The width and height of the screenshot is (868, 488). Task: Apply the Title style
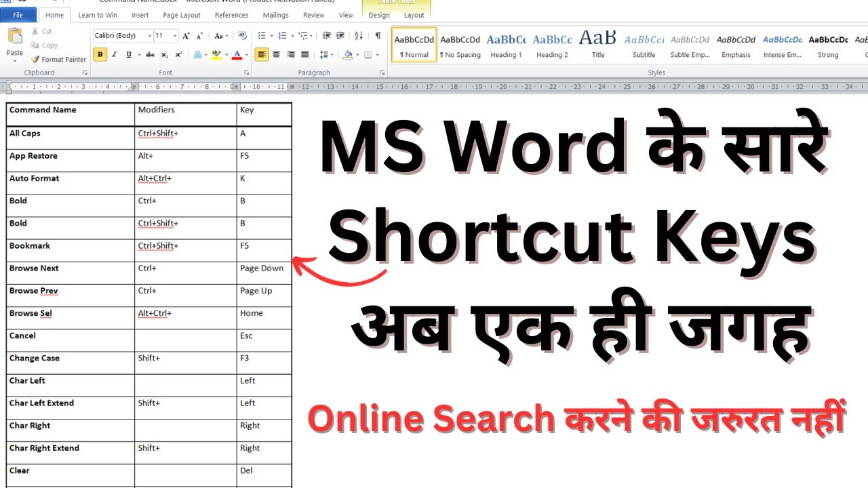598,45
